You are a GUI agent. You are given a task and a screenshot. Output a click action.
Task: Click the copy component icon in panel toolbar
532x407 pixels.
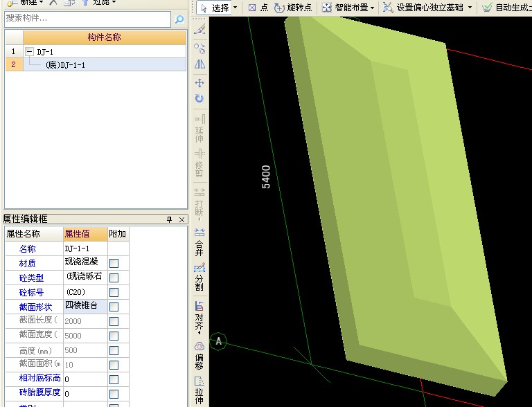point(69,2)
